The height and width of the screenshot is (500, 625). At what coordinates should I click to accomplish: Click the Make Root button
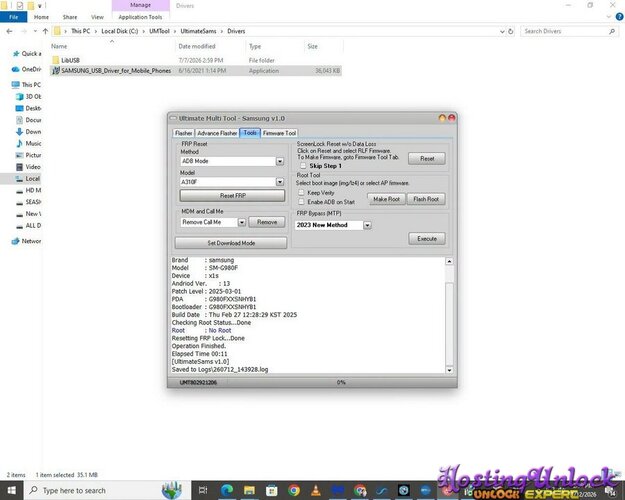click(x=386, y=199)
